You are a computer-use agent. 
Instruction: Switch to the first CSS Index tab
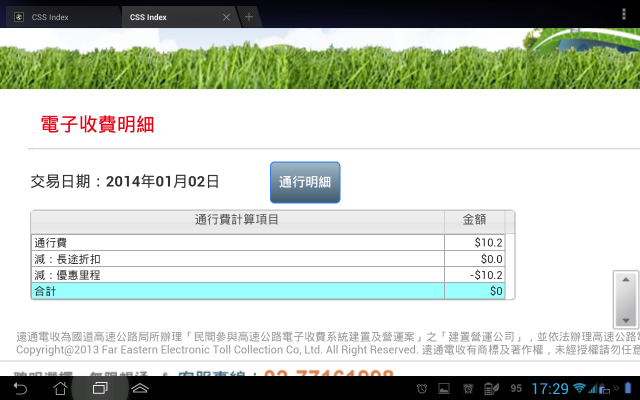[x=61, y=17]
